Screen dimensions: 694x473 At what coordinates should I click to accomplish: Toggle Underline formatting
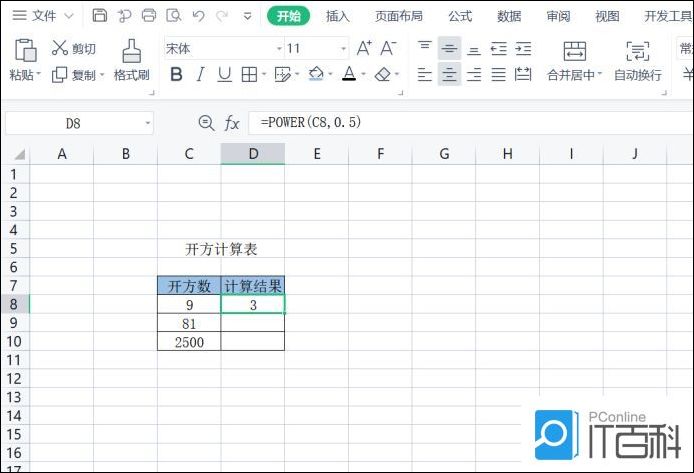pyautogui.click(x=224, y=74)
